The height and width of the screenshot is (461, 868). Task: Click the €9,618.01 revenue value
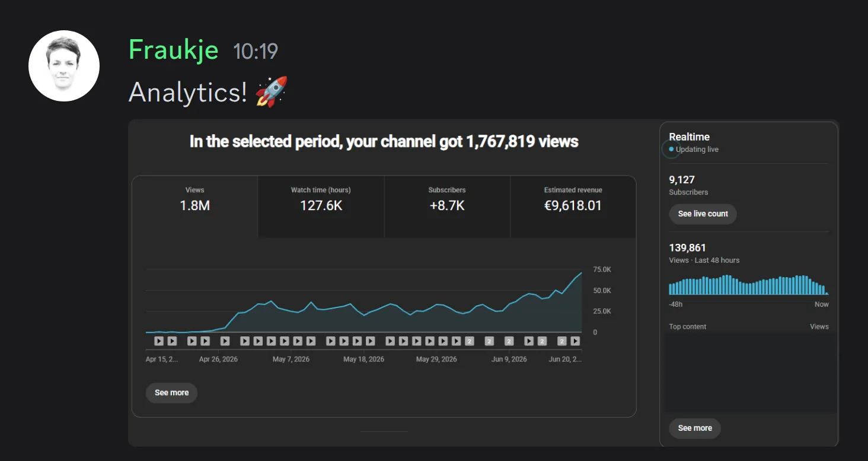point(573,206)
